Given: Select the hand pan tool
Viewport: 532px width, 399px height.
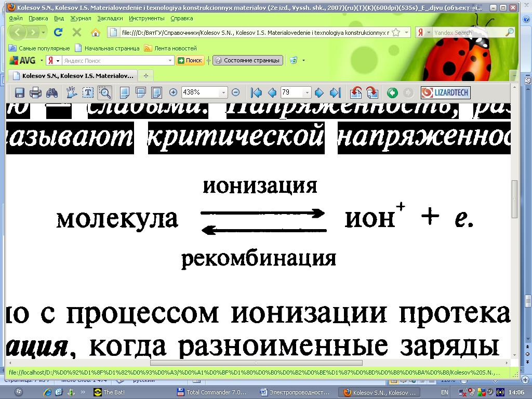Looking at the screenshot, I should [x=71, y=92].
